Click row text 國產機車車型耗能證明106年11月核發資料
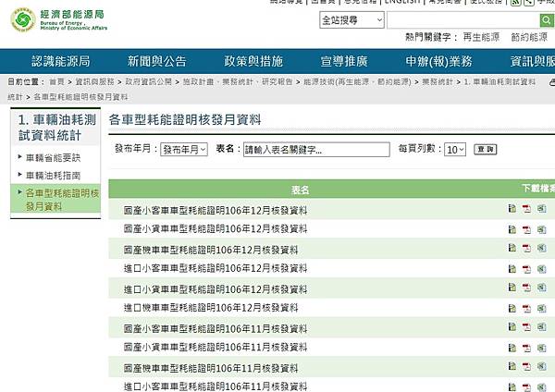The height and width of the screenshot is (392, 555). coord(211,368)
